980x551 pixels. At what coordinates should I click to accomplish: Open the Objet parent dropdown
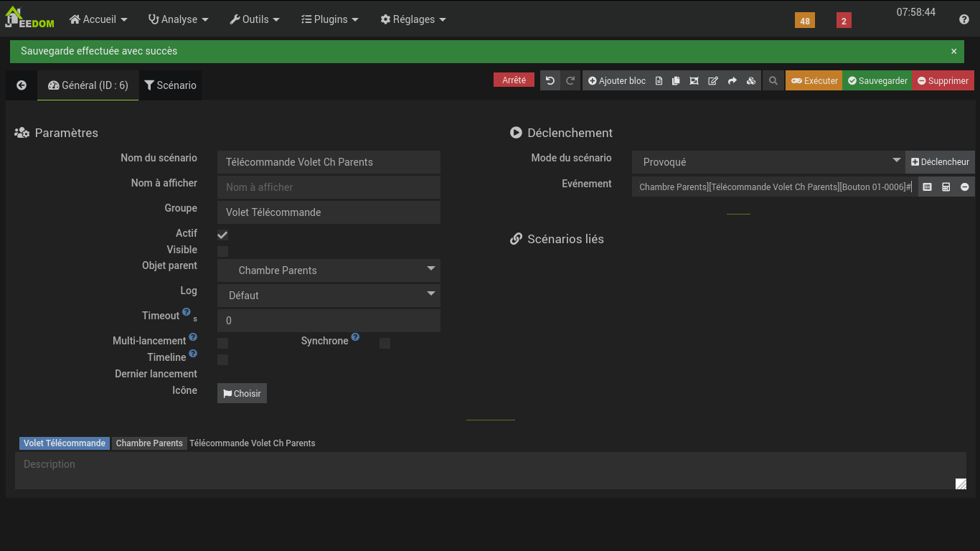(329, 270)
